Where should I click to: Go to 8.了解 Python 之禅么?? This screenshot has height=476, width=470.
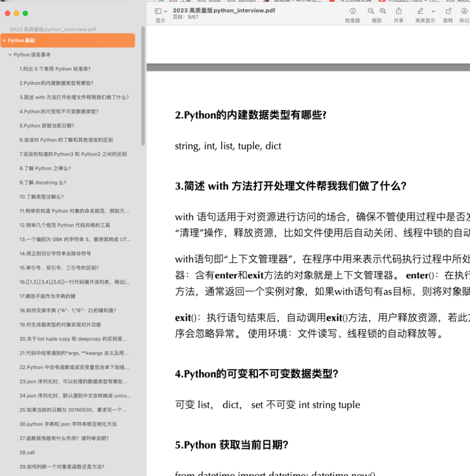[x=45, y=168]
